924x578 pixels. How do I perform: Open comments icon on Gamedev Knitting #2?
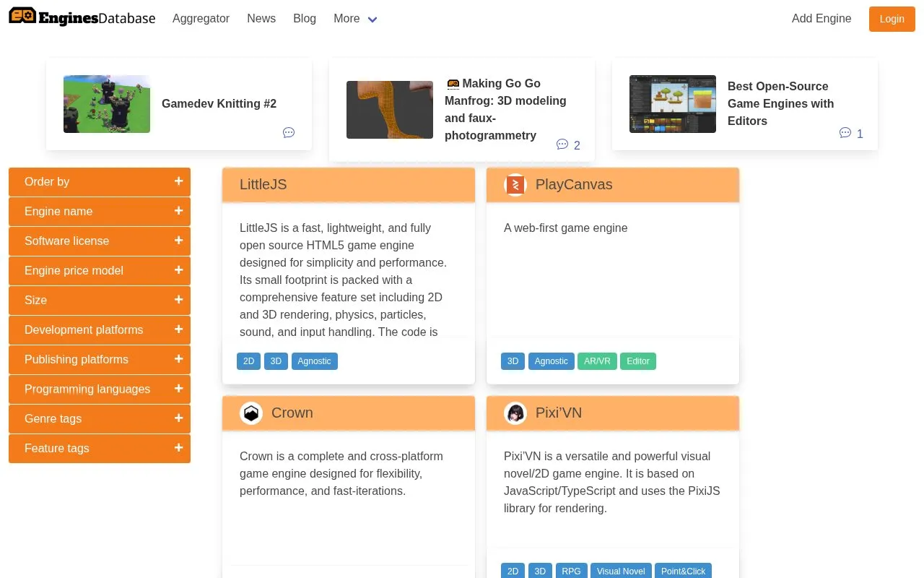(x=289, y=132)
